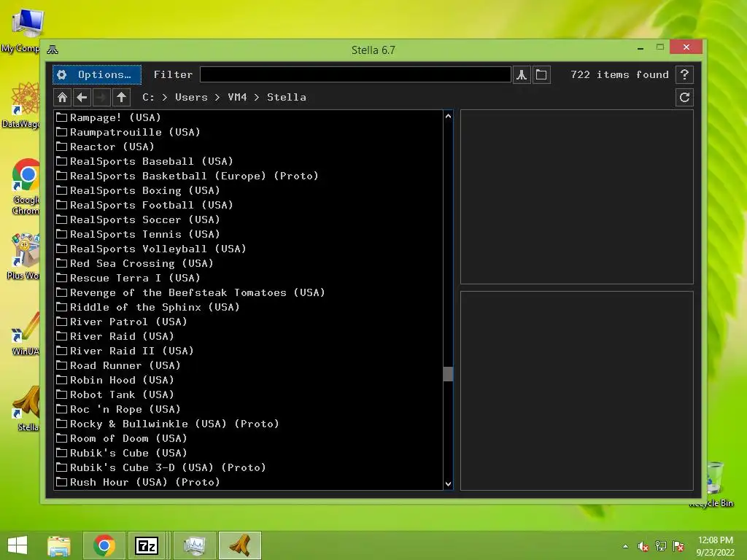
Task: Go to the home directory icon
Action: point(63,98)
